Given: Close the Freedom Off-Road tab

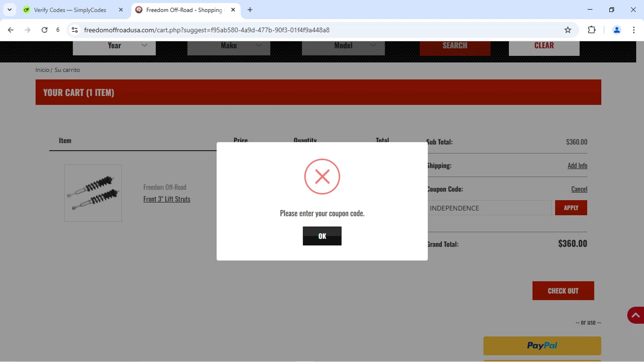Looking at the screenshot, I should 233,10.
